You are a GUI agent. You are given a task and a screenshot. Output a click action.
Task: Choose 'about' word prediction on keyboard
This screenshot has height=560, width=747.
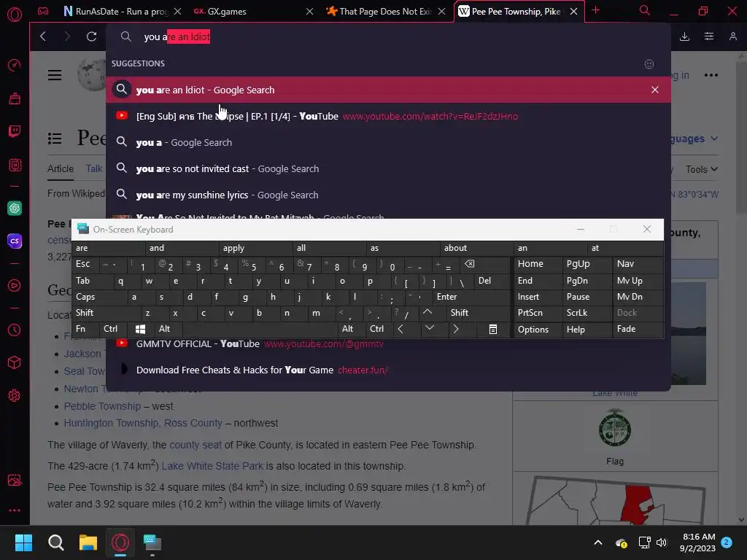476,248
